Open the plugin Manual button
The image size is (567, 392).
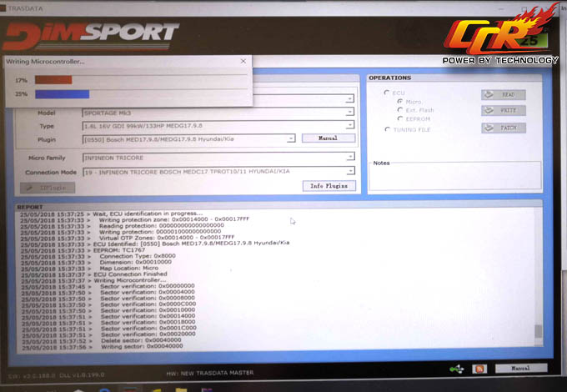click(x=329, y=138)
